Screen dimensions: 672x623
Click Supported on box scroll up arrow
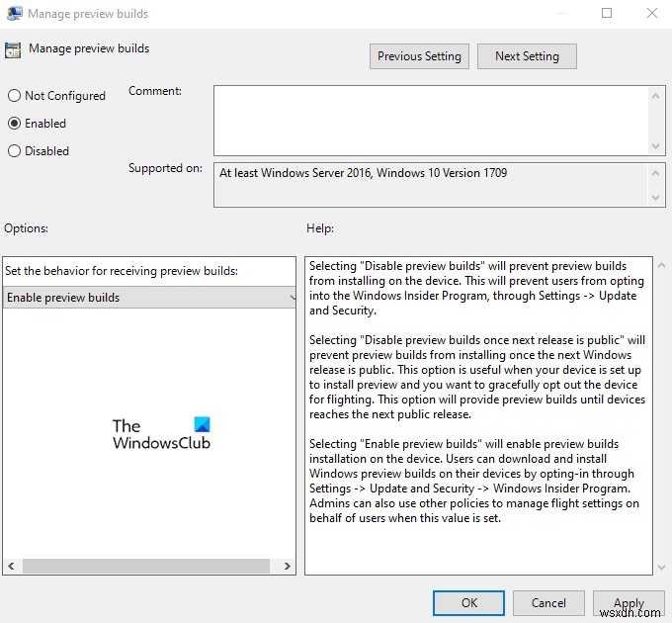pyautogui.click(x=655, y=173)
